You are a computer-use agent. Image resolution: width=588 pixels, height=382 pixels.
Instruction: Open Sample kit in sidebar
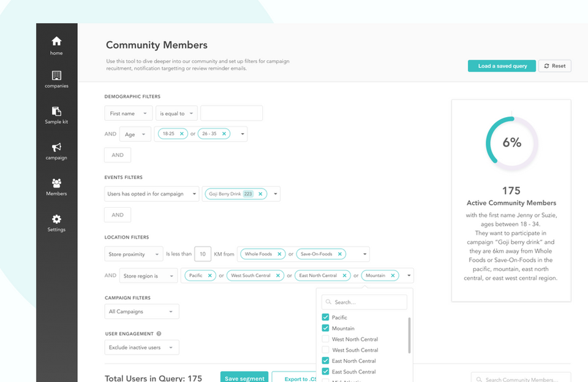(56, 112)
